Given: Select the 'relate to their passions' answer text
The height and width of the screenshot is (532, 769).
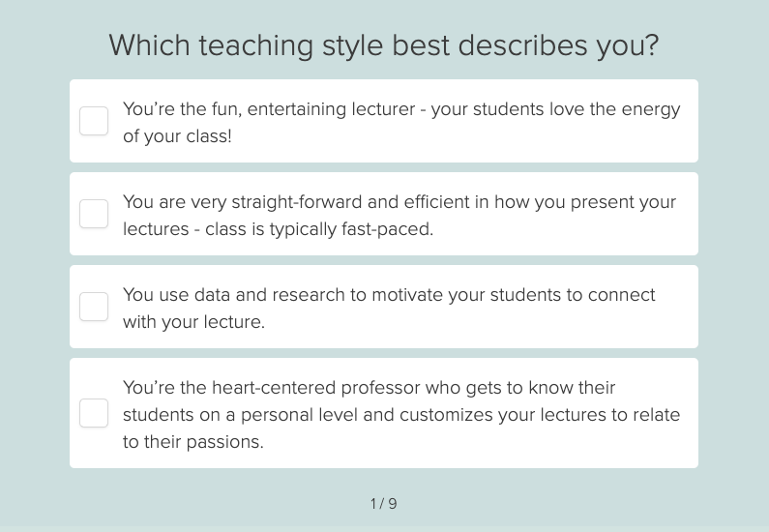Looking at the screenshot, I should click(x=401, y=414).
